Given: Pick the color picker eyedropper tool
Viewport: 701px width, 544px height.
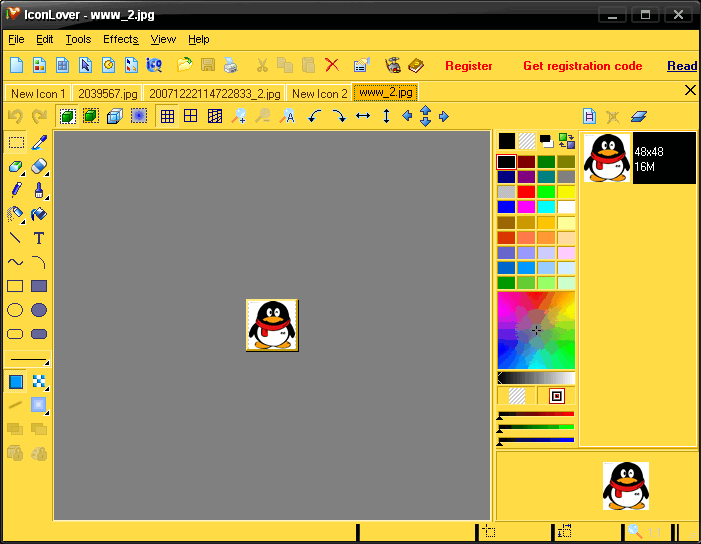Looking at the screenshot, I should [39, 143].
